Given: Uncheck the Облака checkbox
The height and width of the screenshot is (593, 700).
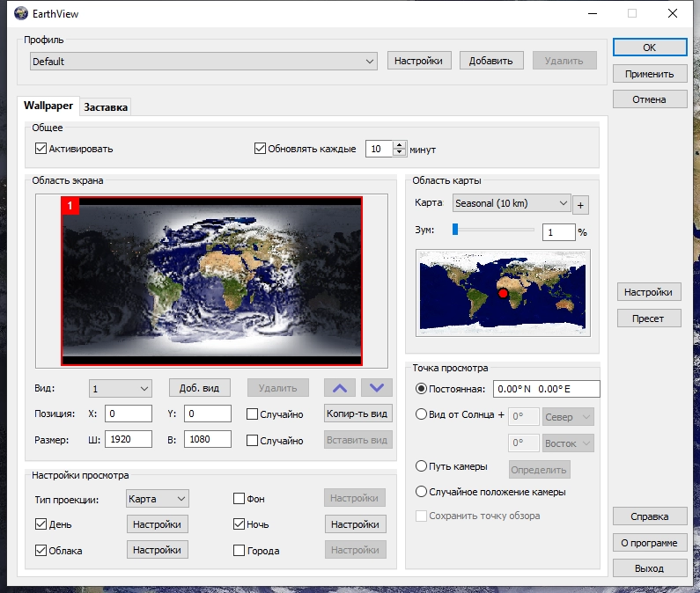Looking at the screenshot, I should [x=41, y=551].
